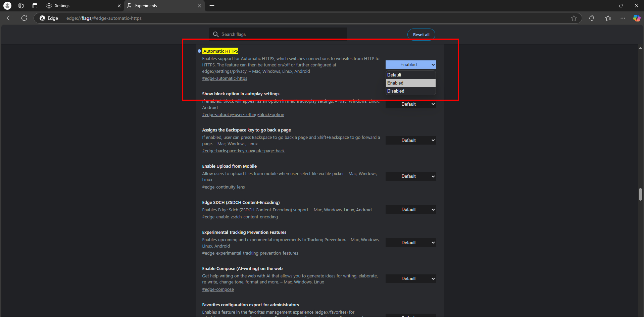Click the Search flags field
Image resolution: width=644 pixels, height=317 pixels.
point(278,34)
